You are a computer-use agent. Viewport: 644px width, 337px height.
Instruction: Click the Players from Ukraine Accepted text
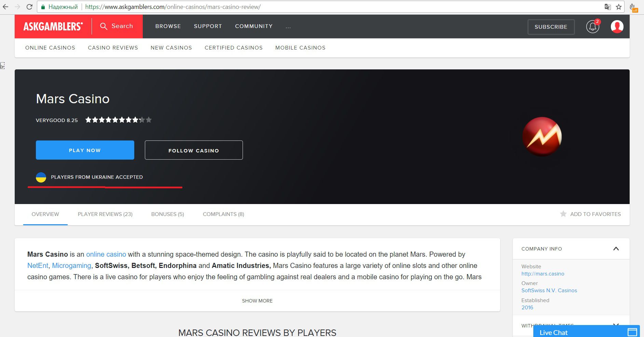(x=97, y=177)
